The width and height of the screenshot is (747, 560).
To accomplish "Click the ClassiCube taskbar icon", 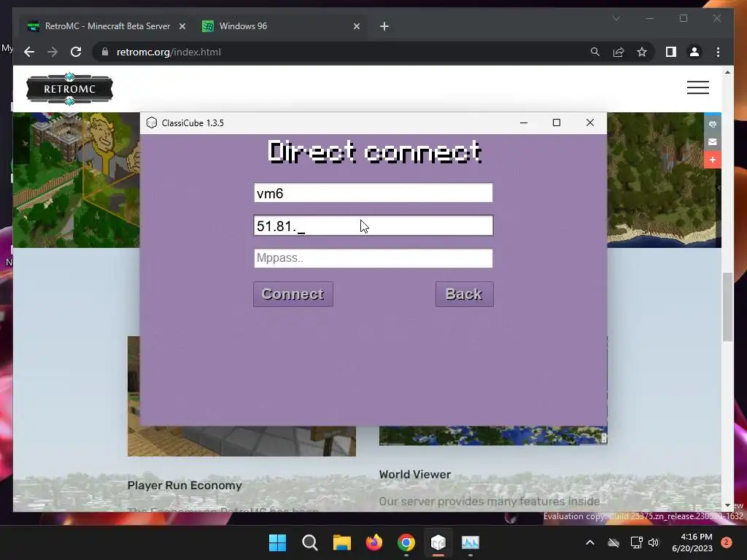I will (438, 542).
